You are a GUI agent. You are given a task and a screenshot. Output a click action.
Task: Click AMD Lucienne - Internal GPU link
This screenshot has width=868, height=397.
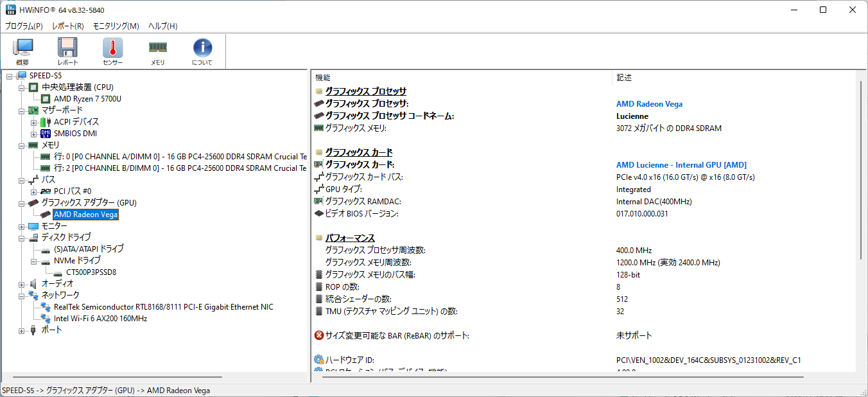click(x=681, y=165)
